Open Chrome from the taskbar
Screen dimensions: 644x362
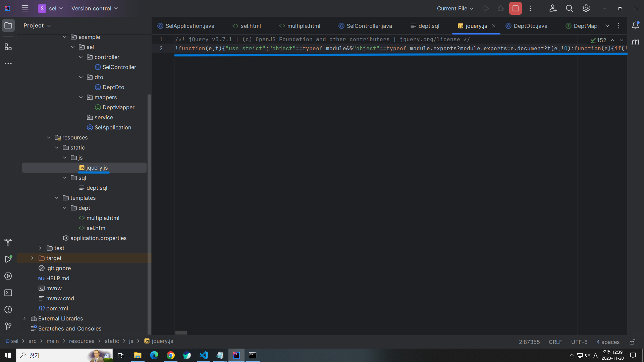click(170, 355)
